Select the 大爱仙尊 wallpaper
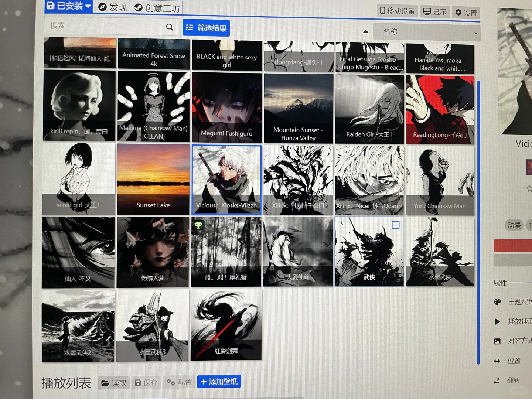Viewport: 532px width, 399px height. 298,252
